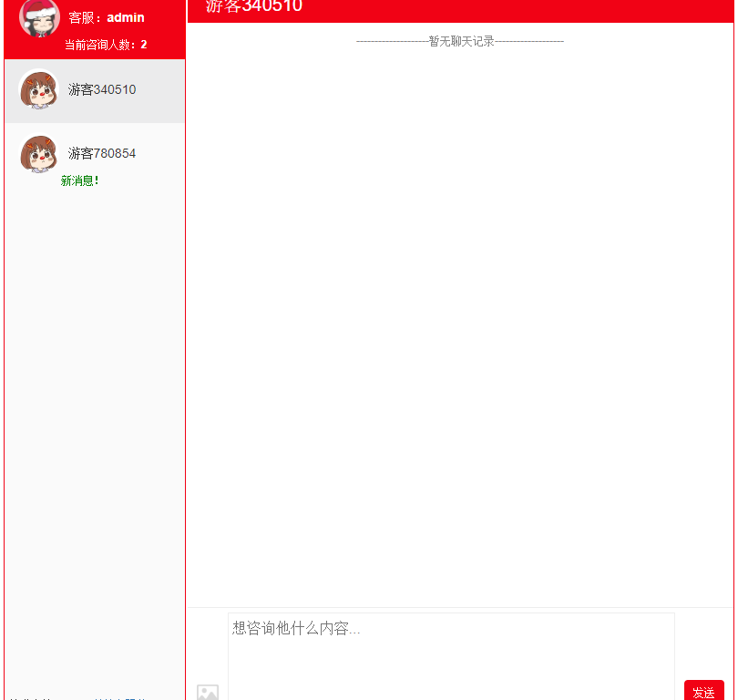Click the green 新消息! notice
The width and height of the screenshot is (738, 700).
point(79,180)
